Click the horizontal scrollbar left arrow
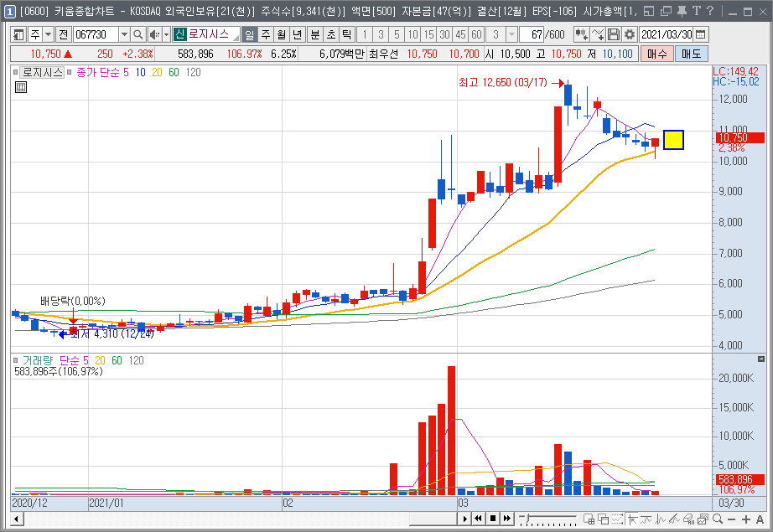The image size is (773, 532). click(18, 519)
